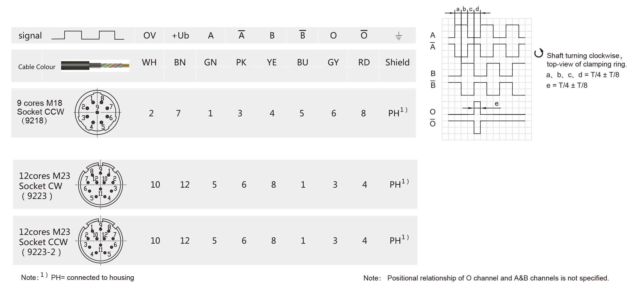Click the inverted O pulse in diagram
Image resolution: width=644 pixels, height=300 pixels.
[477, 127]
